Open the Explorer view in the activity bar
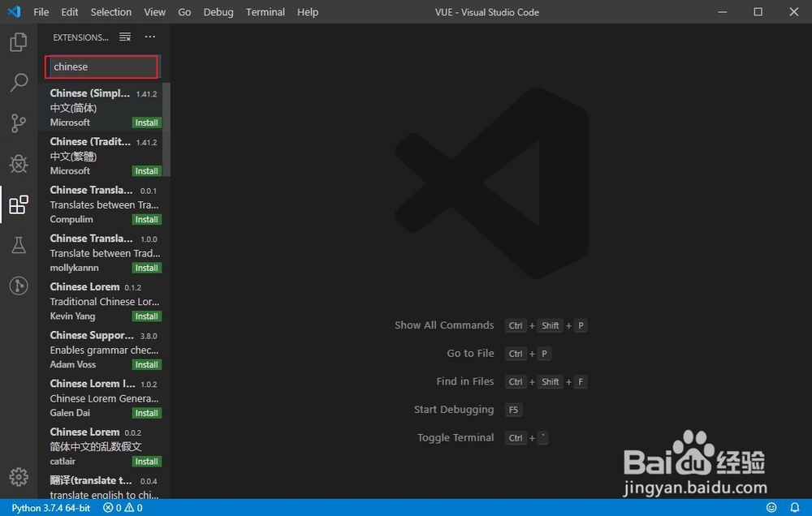Image resolution: width=812 pixels, height=516 pixels. click(19, 42)
